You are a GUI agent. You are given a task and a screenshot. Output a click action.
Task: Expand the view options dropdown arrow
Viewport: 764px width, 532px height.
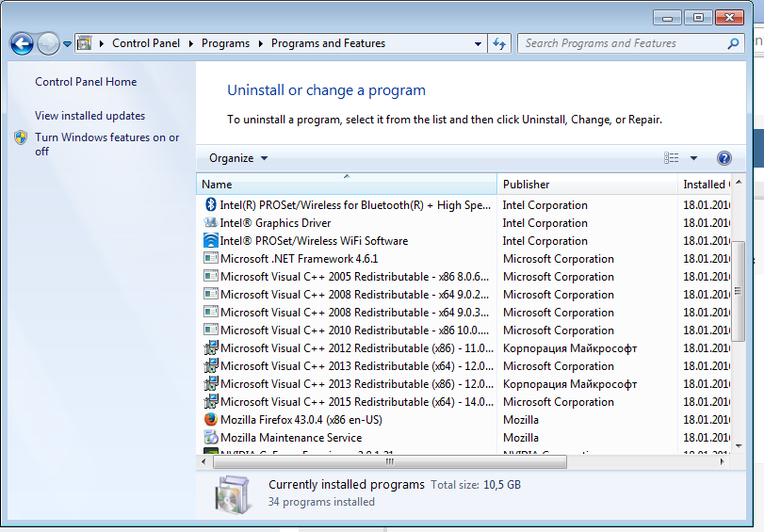(x=693, y=158)
